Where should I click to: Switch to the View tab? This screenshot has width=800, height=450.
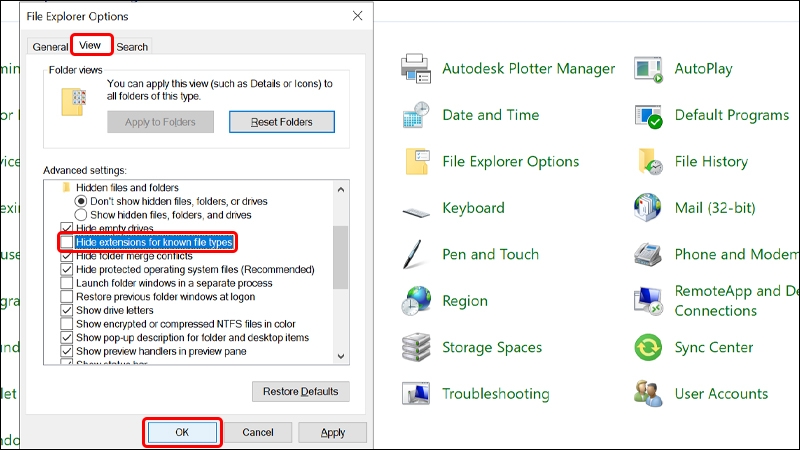pos(90,45)
